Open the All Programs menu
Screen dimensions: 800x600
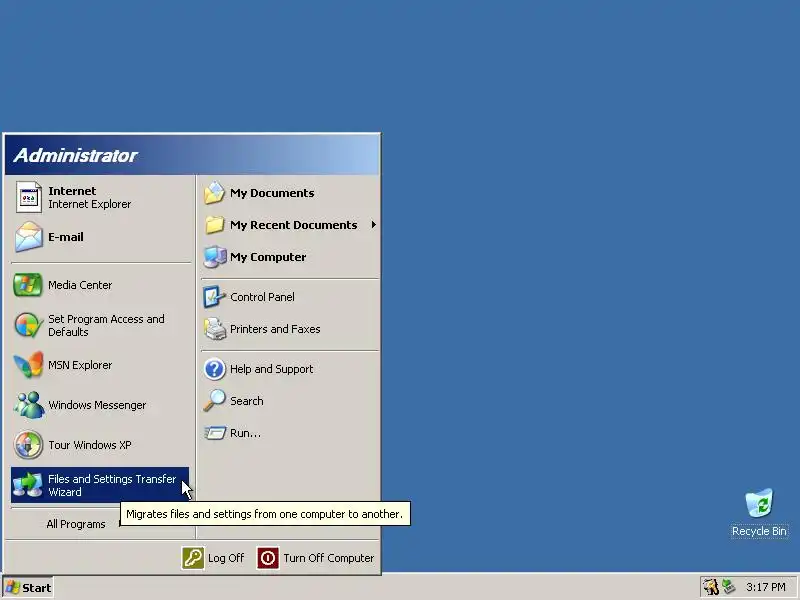pyautogui.click(x=76, y=524)
